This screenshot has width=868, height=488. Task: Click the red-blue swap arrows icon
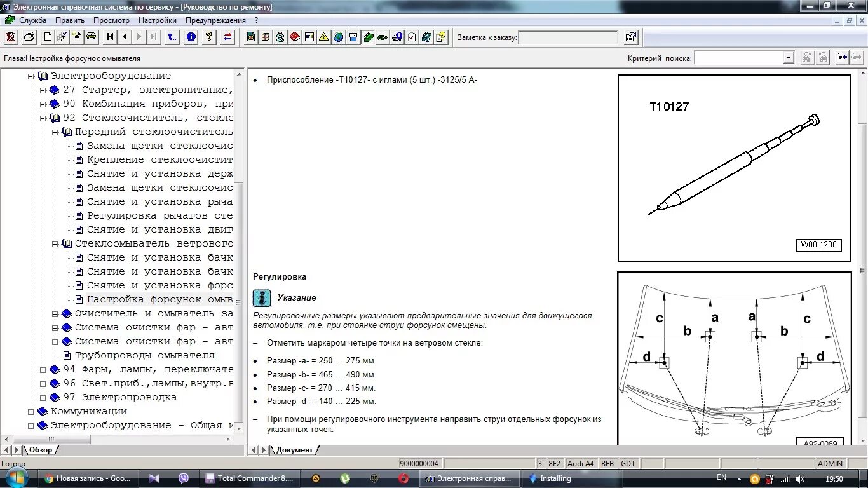[227, 37]
